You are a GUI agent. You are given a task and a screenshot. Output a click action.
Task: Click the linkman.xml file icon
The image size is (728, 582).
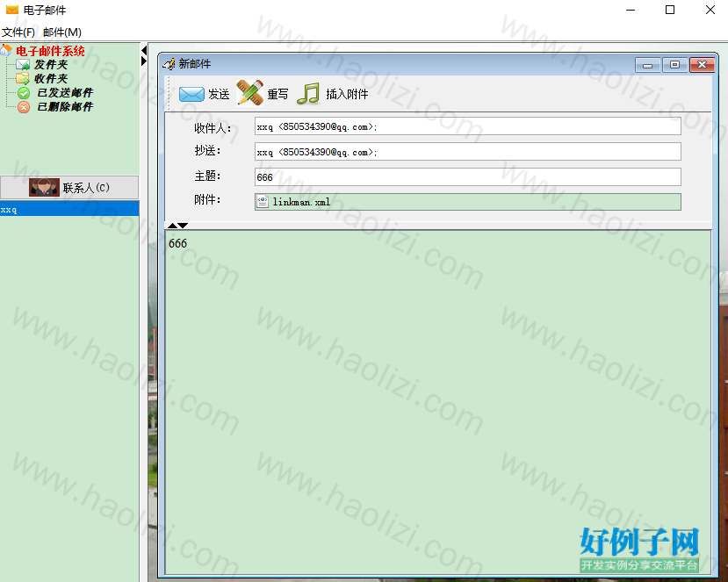point(263,201)
